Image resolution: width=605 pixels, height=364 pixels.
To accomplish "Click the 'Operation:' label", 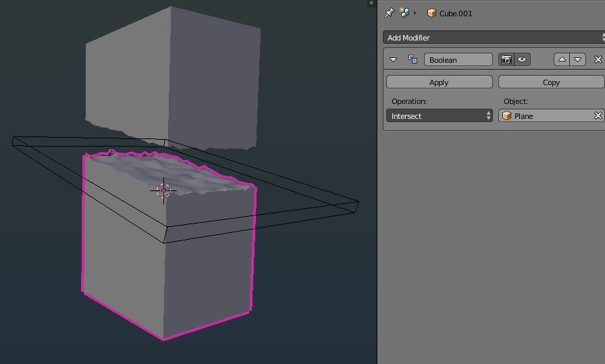I will [x=409, y=101].
